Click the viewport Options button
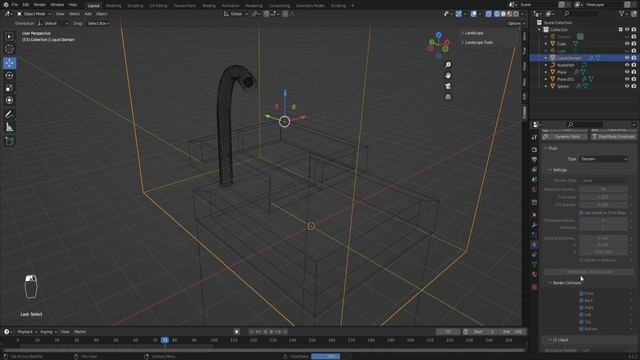This screenshot has height=360, width=640. pyautogui.click(x=516, y=24)
